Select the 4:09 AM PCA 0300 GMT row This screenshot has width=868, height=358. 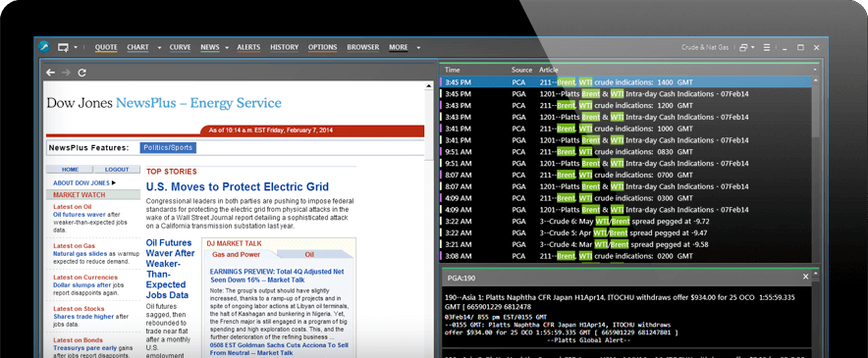click(626, 198)
